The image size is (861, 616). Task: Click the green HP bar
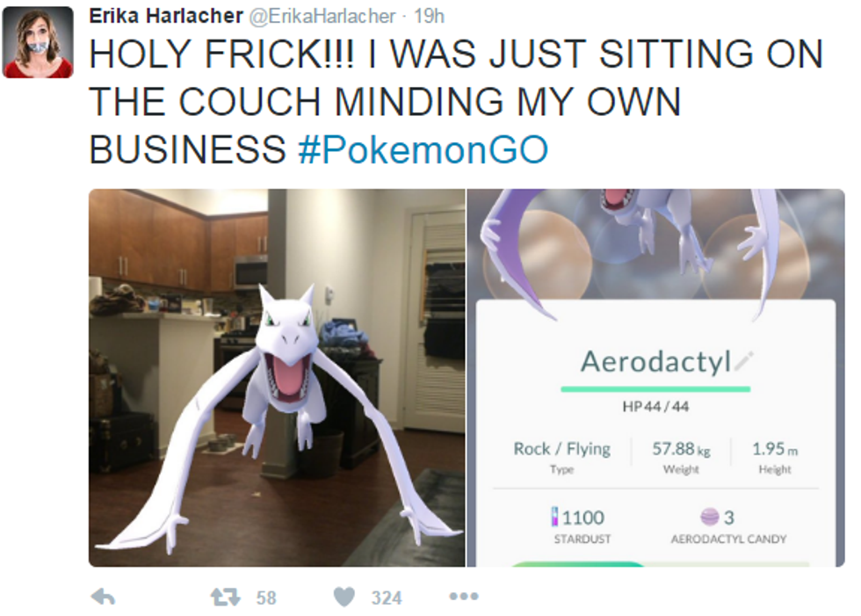coord(655,389)
